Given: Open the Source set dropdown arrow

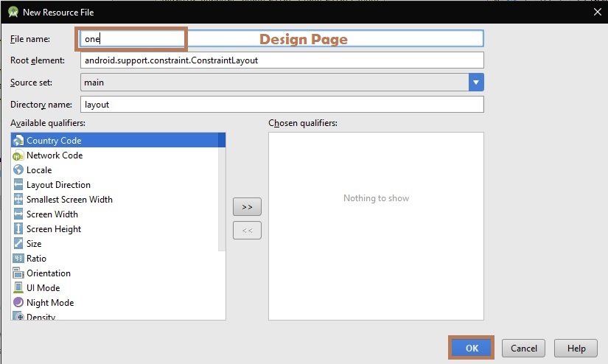Looking at the screenshot, I should tap(476, 83).
